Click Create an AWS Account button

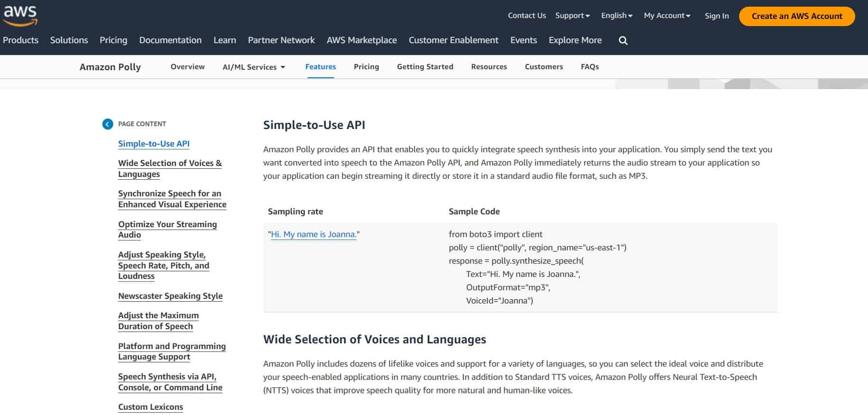click(x=797, y=16)
